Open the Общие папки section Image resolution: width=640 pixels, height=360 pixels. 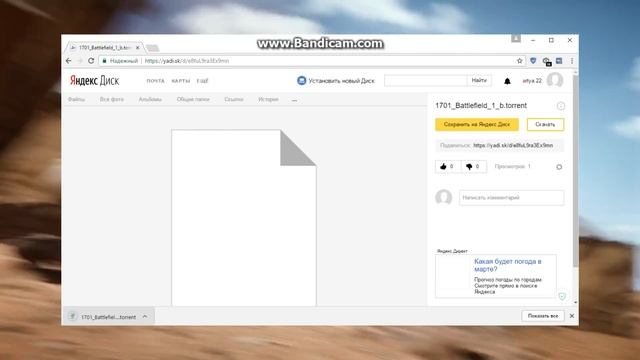193,99
